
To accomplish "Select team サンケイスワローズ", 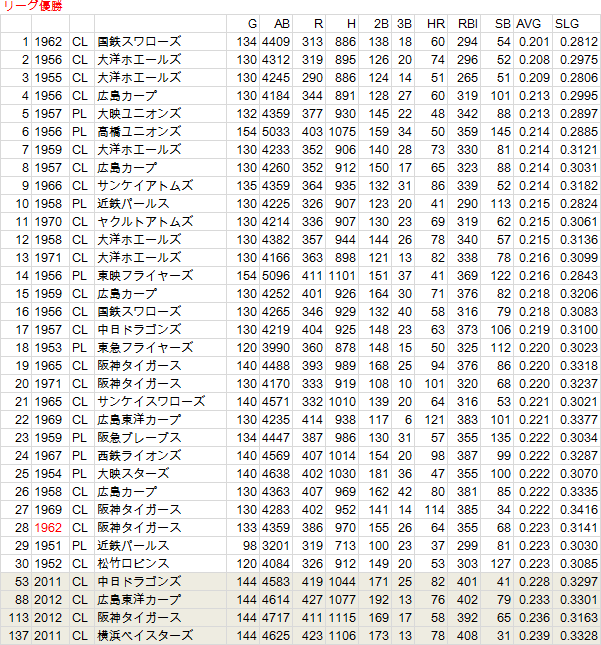I will point(151,401).
